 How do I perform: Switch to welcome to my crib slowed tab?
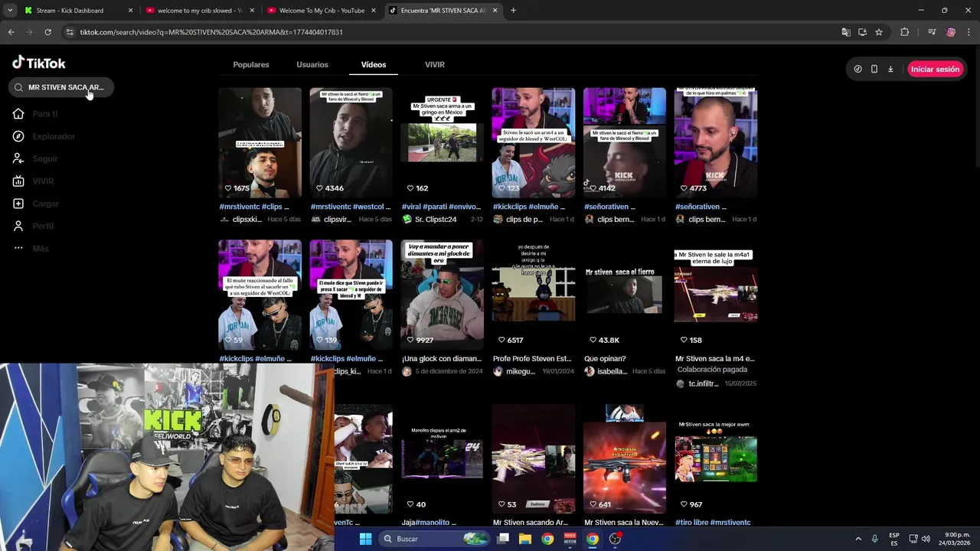pyautogui.click(x=199, y=11)
